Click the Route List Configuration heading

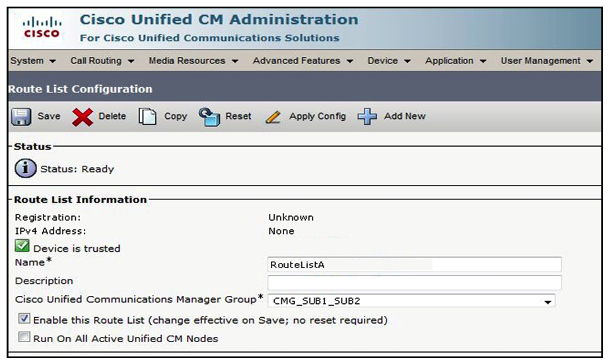[81, 89]
